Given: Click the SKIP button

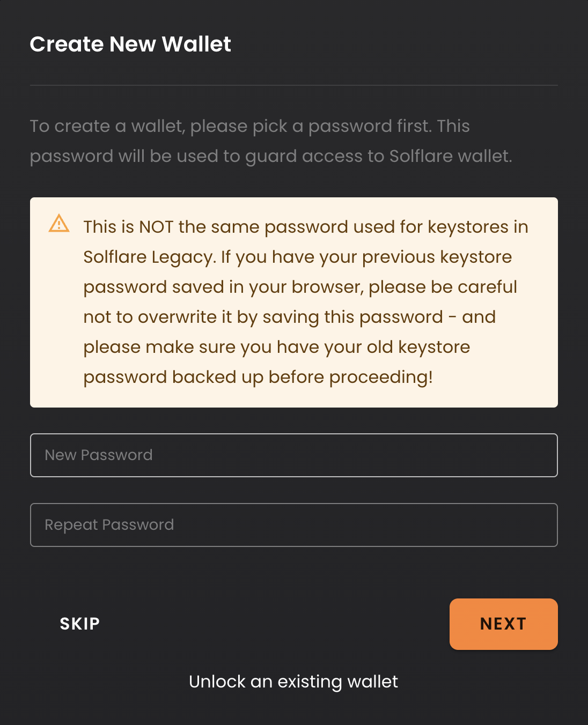Looking at the screenshot, I should (80, 624).
